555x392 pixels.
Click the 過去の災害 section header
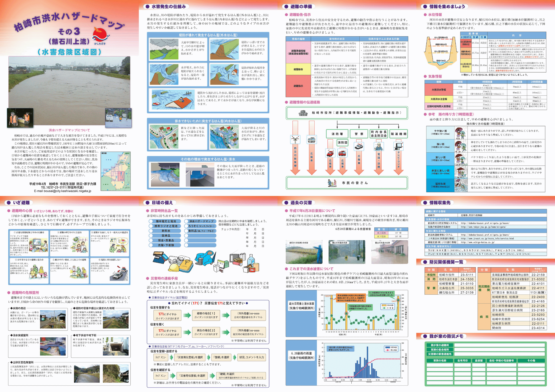(299, 203)
